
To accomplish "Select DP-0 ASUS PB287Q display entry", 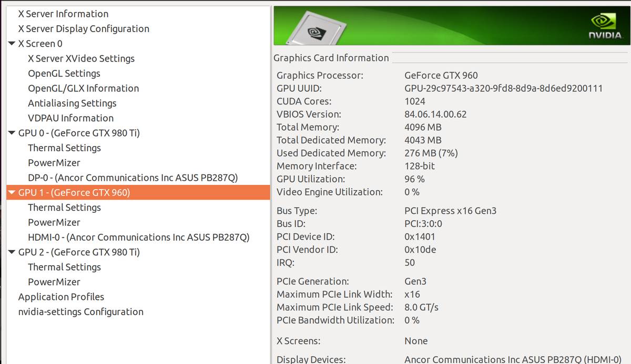I will pos(133,178).
